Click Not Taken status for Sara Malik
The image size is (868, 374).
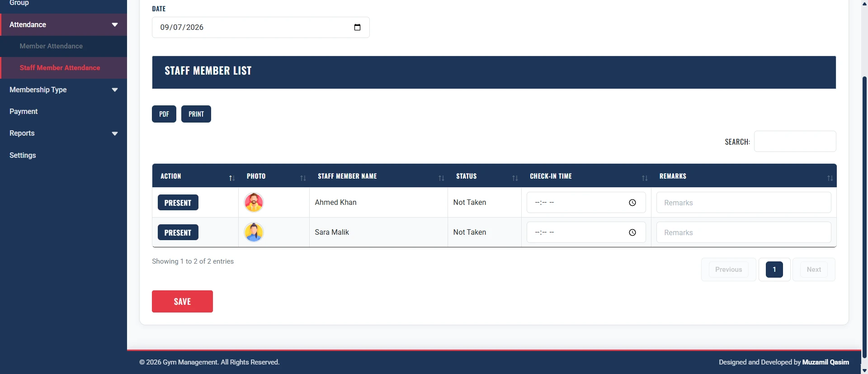[470, 232]
